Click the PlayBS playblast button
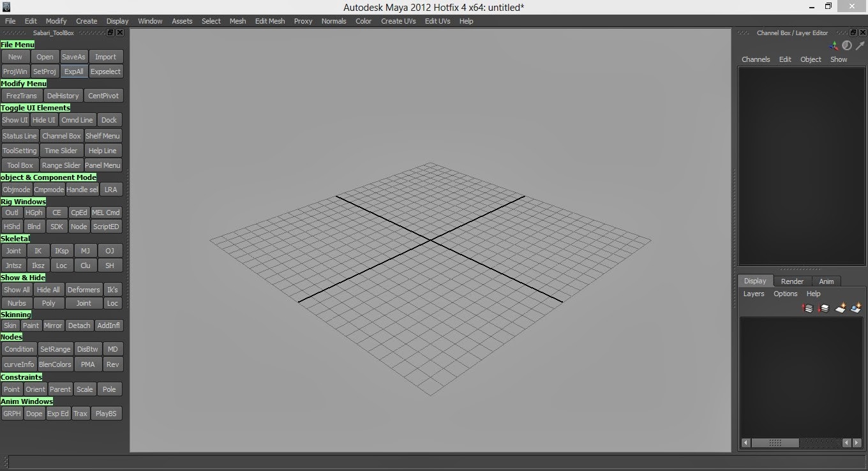 106,414
